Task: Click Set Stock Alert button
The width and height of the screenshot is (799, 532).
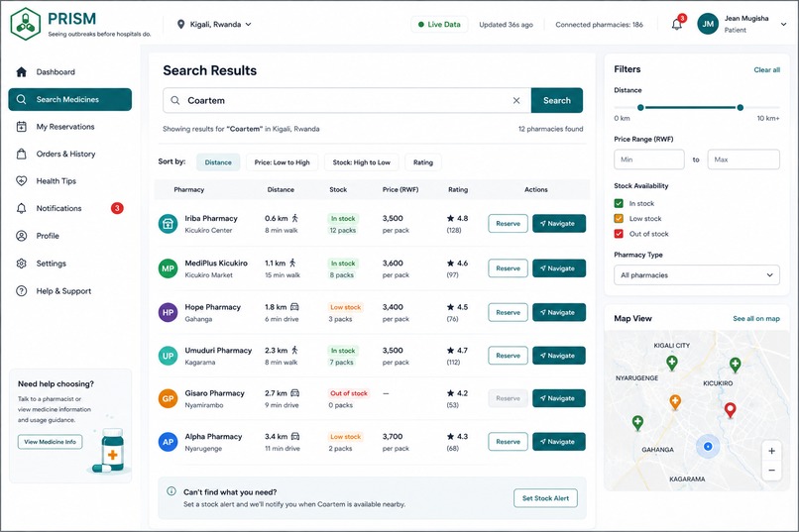Action: click(x=545, y=498)
